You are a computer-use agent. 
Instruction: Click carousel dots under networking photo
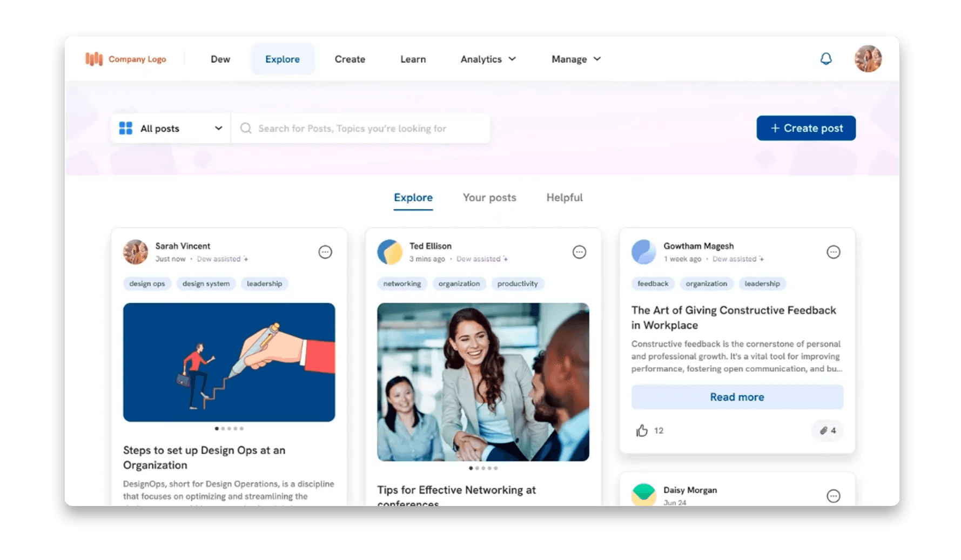[483, 468]
